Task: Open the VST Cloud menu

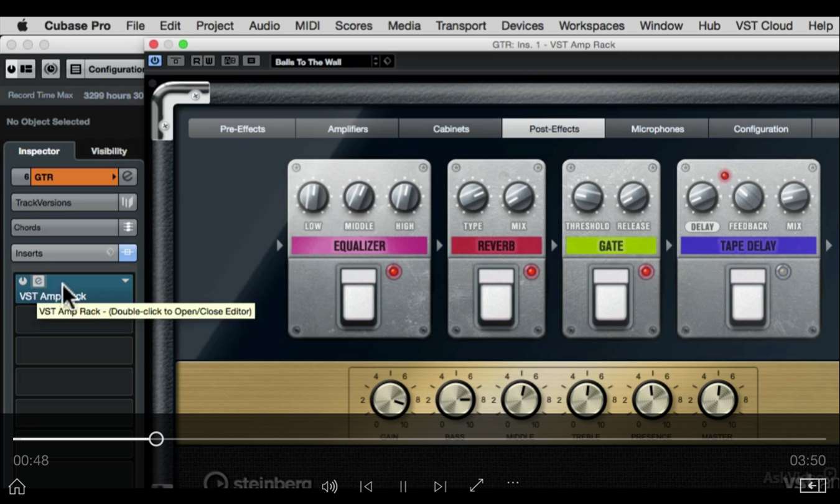Action: point(764,26)
